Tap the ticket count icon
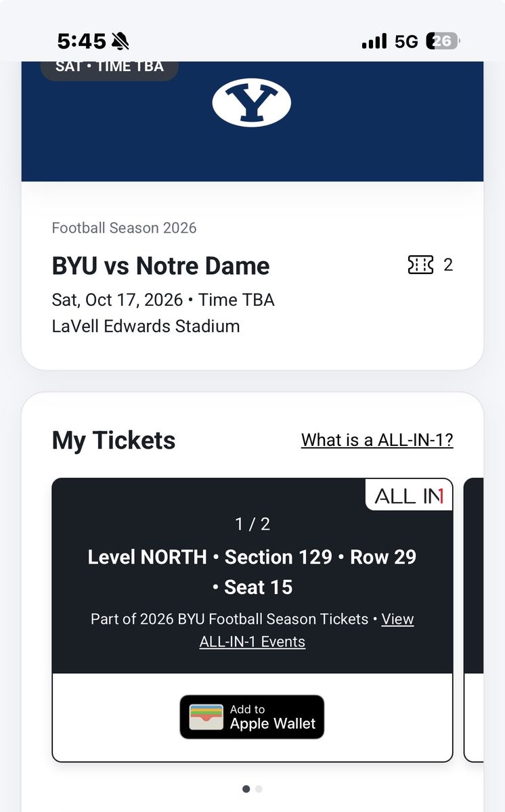 [420, 265]
